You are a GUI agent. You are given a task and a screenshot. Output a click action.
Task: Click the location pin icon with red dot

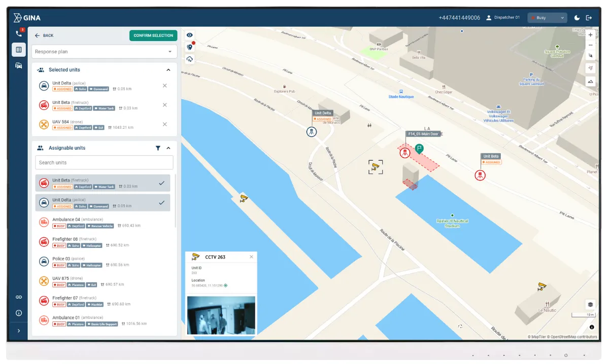click(190, 47)
